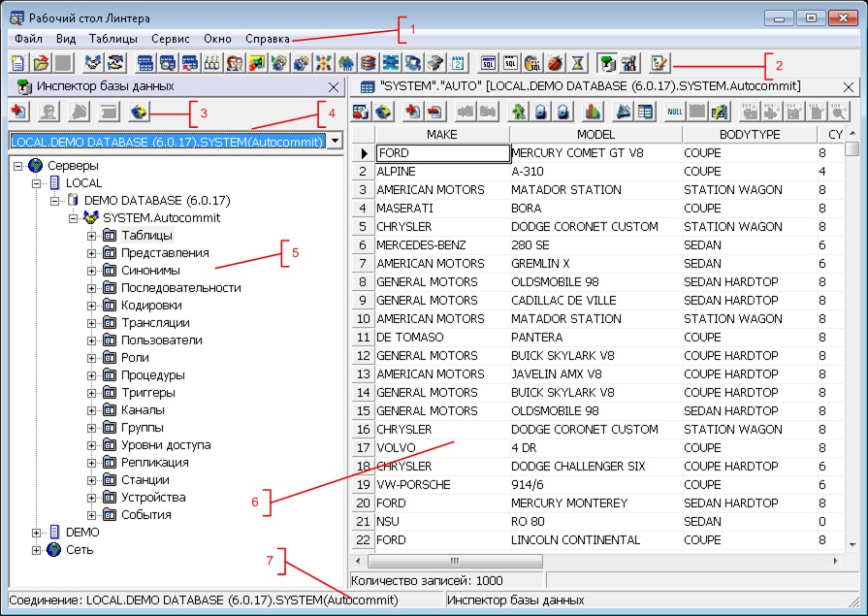Click the open folder icon in main toolbar
868x616 pixels.
pyautogui.click(x=41, y=63)
